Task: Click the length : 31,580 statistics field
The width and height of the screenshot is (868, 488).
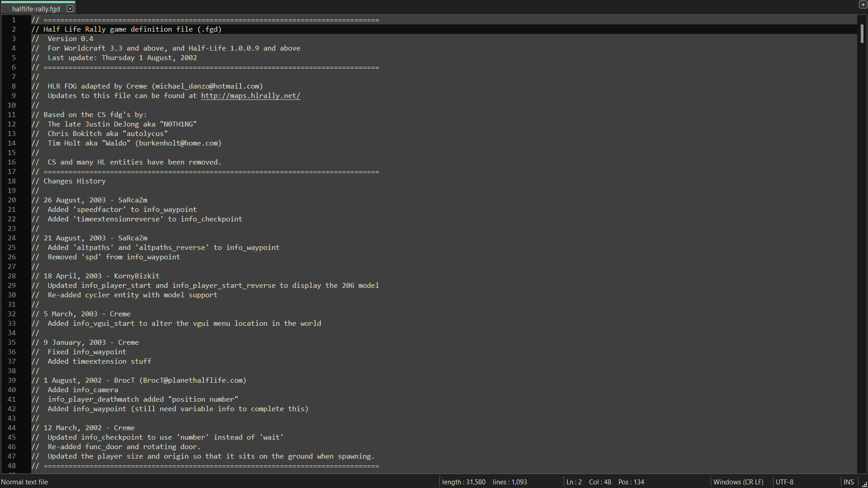Action: click(x=463, y=482)
